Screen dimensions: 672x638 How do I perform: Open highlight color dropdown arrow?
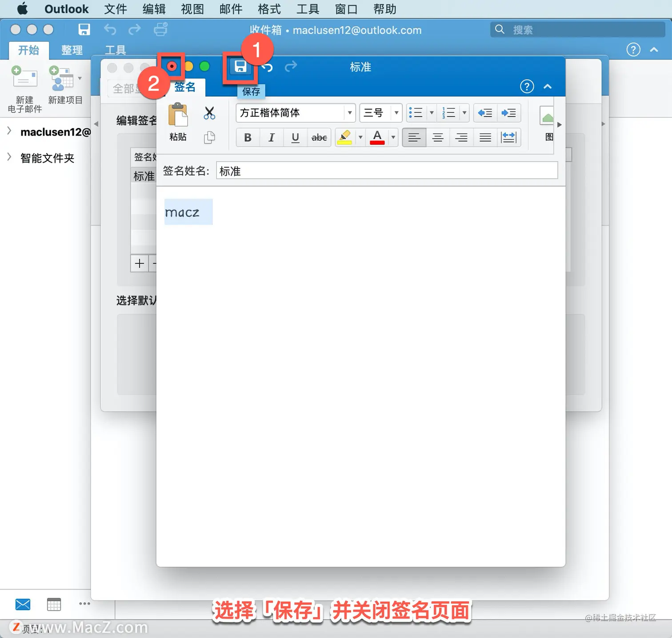point(360,138)
